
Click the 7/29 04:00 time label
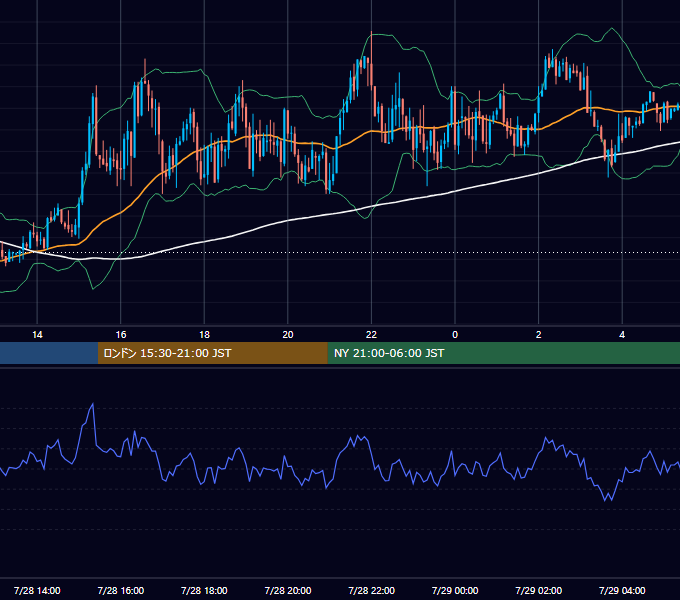(622, 590)
